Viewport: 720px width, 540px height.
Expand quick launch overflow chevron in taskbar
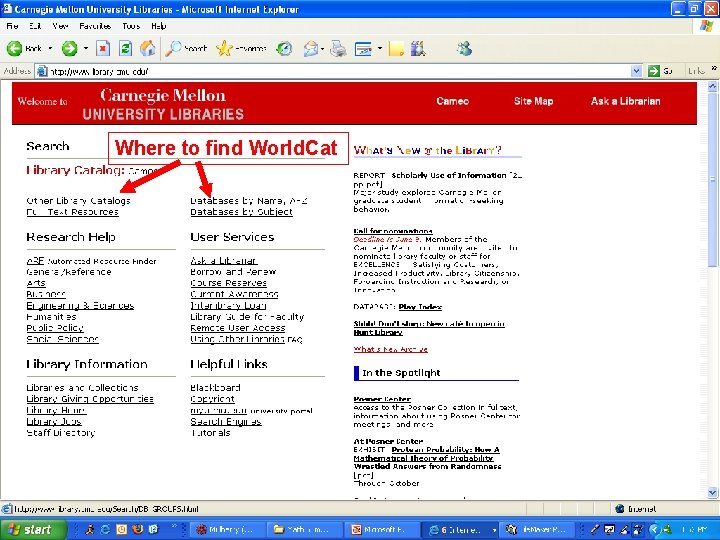coord(174,526)
